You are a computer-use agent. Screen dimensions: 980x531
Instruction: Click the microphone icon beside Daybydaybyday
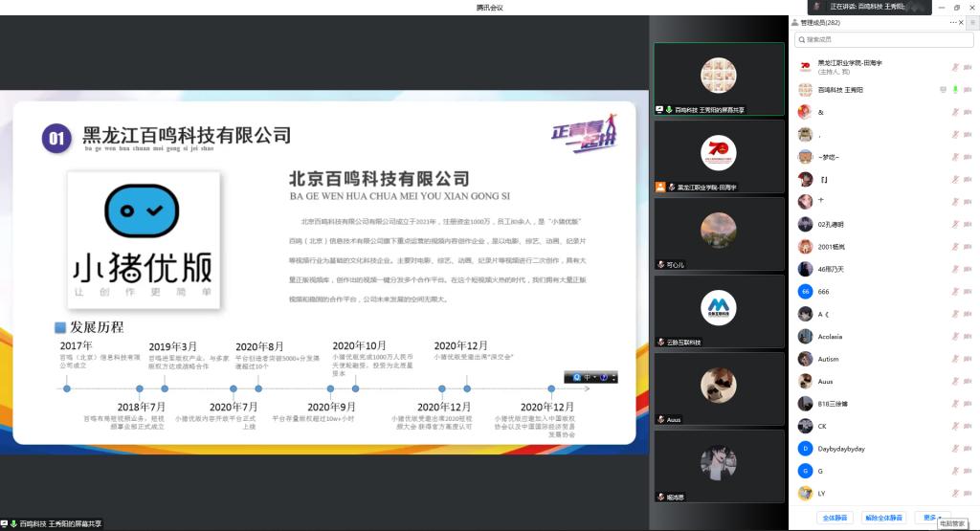954,448
